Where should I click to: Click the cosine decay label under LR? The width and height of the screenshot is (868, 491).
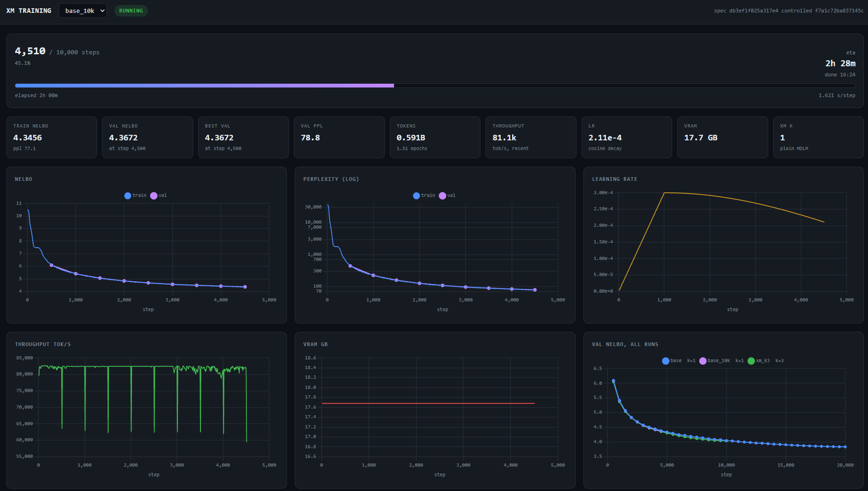(x=605, y=148)
